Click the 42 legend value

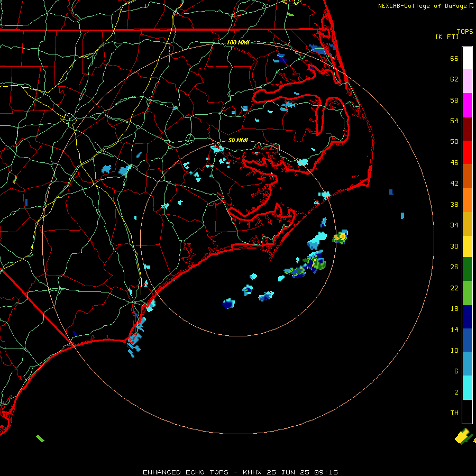click(x=454, y=184)
